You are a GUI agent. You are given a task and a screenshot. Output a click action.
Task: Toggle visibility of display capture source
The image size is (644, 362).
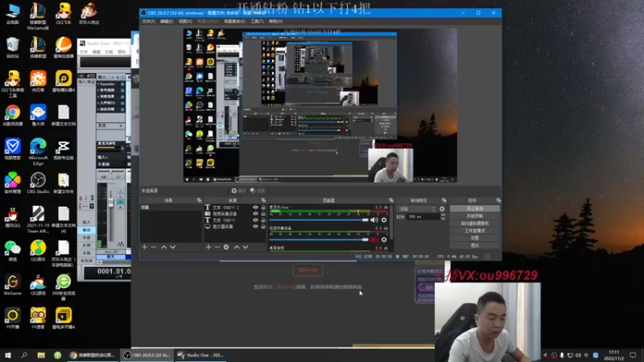point(255,227)
